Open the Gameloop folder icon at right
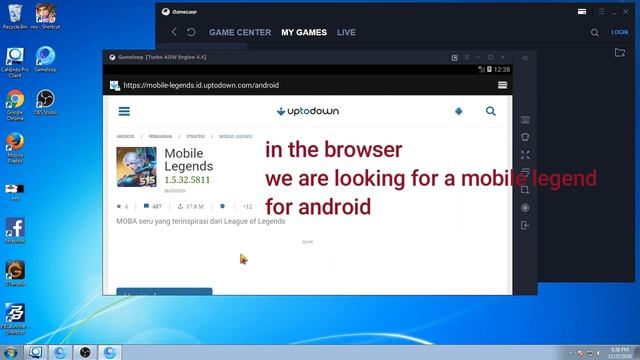 coord(620,53)
